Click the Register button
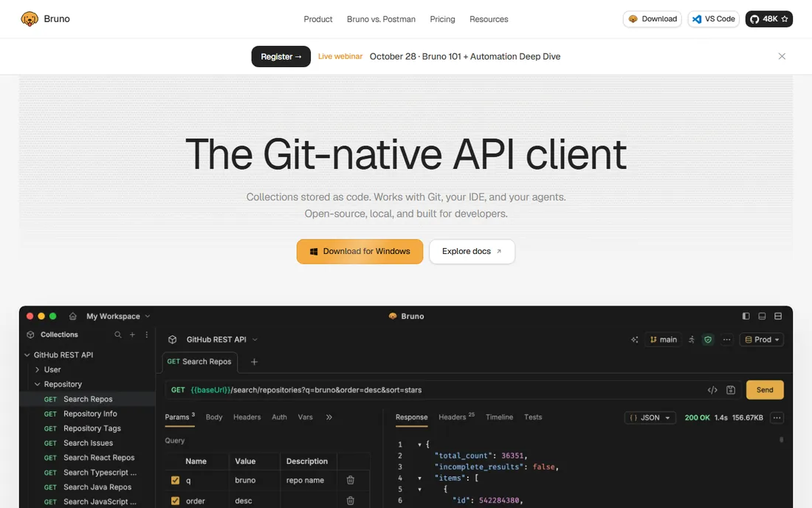 [281, 56]
